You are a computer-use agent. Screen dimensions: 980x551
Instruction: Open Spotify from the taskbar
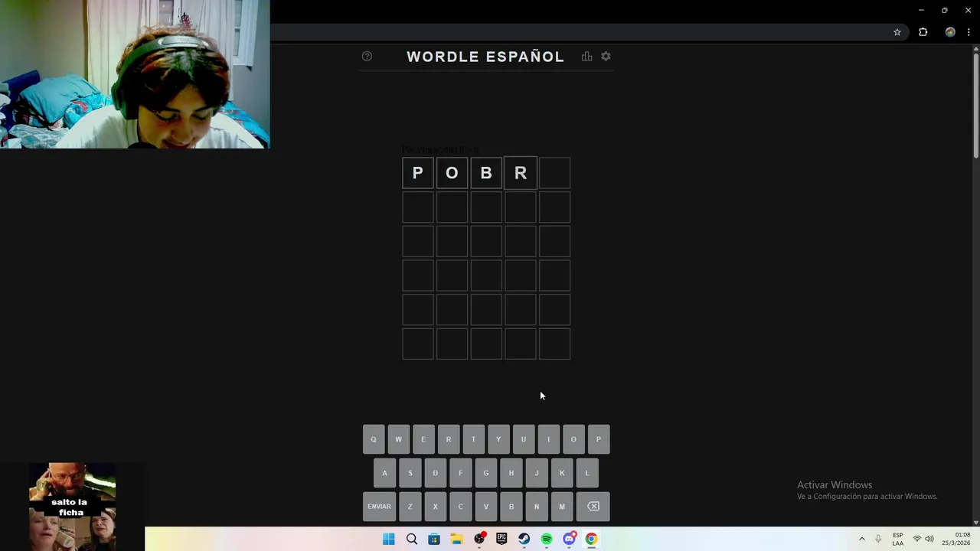coord(547,540)
